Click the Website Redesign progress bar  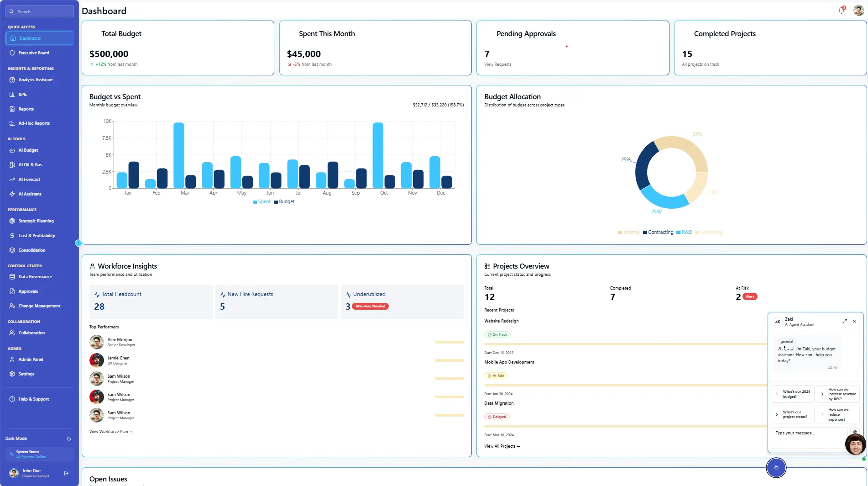[625, 344]
